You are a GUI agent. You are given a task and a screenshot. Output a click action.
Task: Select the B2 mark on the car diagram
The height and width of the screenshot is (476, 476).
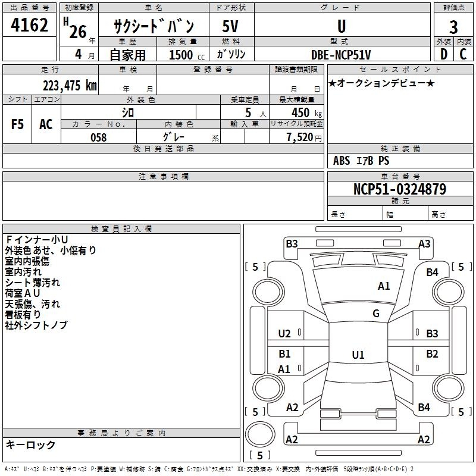(432, 354)
